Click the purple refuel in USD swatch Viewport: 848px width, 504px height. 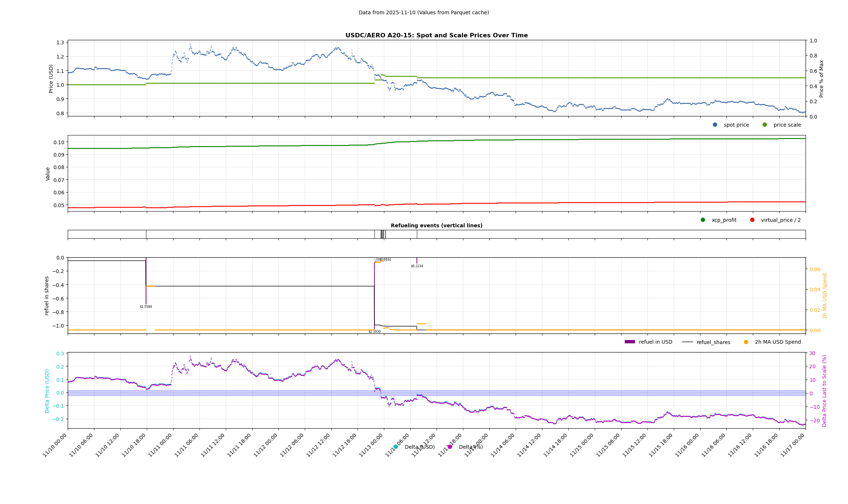[630, 342]
